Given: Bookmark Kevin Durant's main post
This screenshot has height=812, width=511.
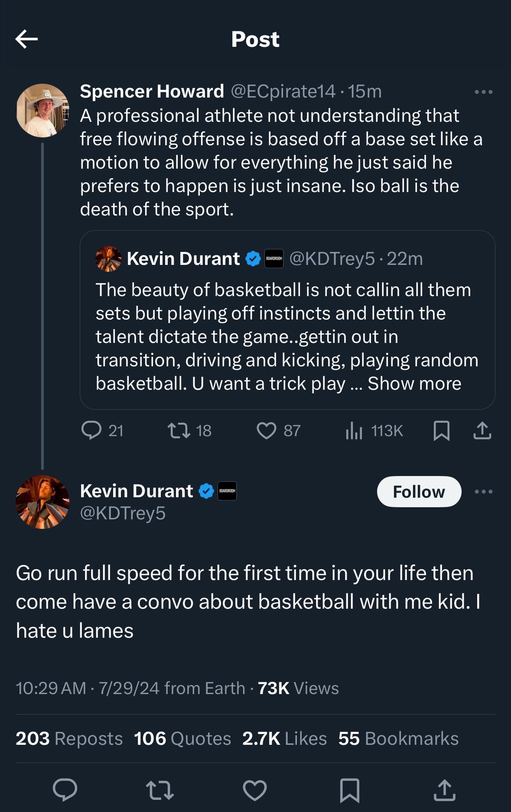Looking at the screenshot, I should 349,789.
